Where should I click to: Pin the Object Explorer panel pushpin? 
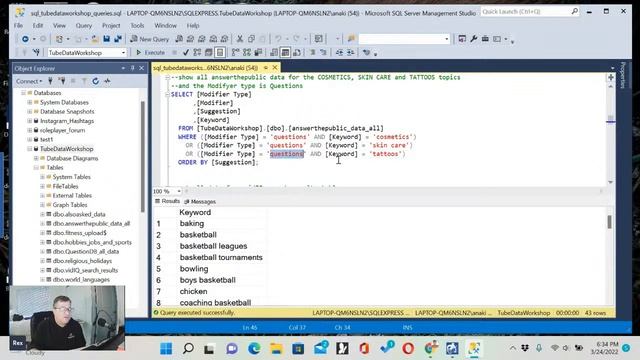(132, 68)
